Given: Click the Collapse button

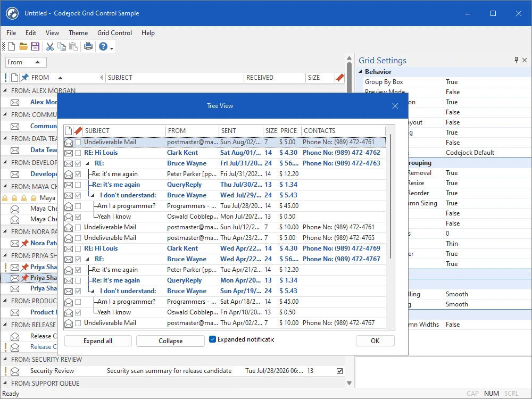Looking at the screenshot, I should click(171, 341).
